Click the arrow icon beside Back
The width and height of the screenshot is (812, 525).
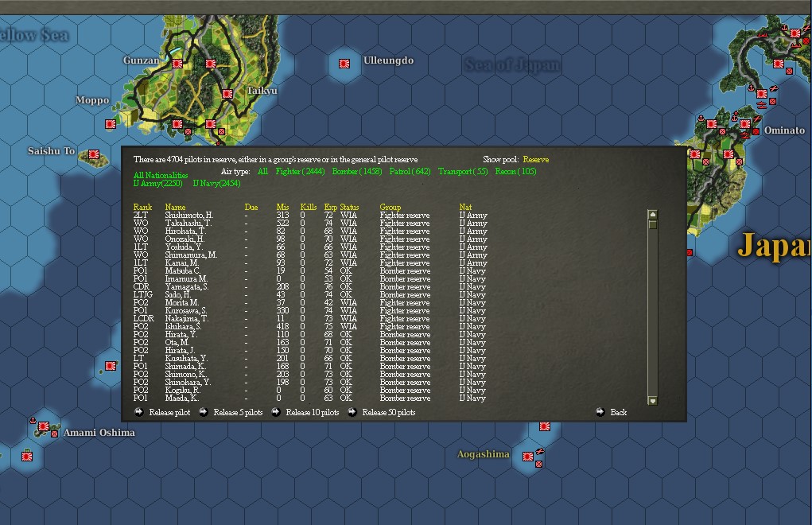[x=600, y=412]
